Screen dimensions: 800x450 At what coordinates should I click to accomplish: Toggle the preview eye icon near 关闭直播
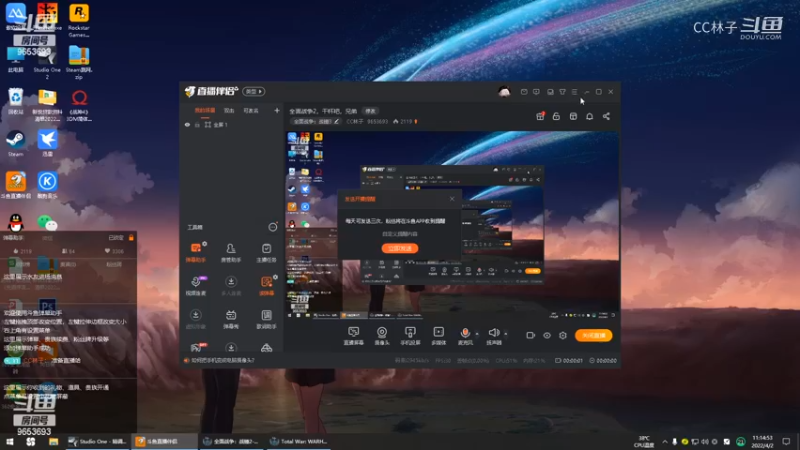tap(547, 335)
